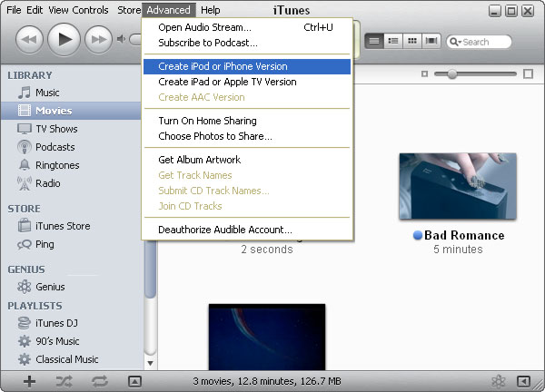Open the View menu
The height and width of the screenshot is (392, 545).
[x=58, y=10]
